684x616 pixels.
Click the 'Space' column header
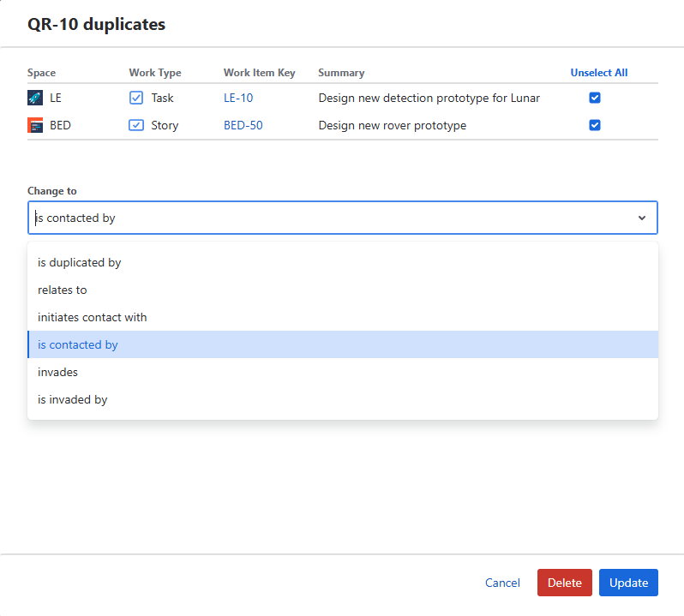click(x=41, y=73)
